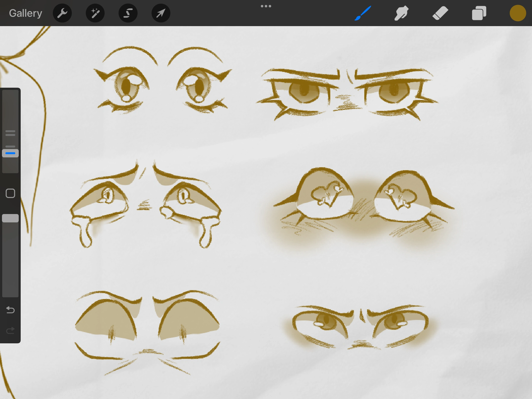Open the Layers panel

pos(479,13)
